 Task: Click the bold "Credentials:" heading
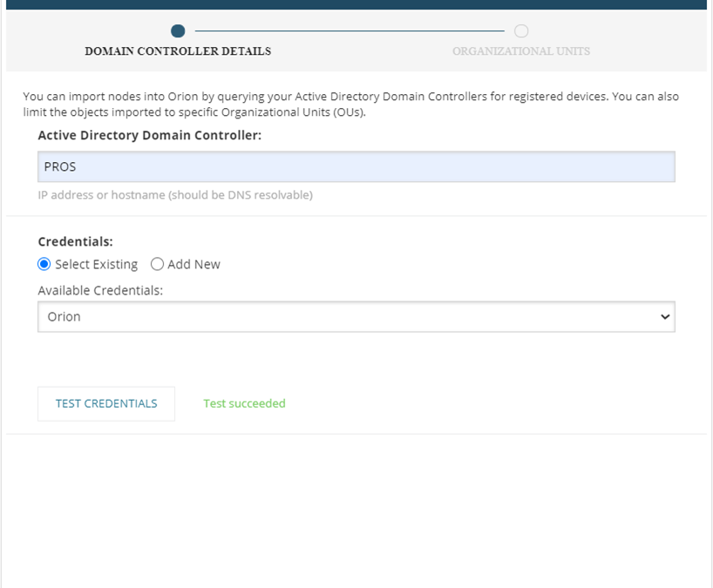[x=75, y=241]
